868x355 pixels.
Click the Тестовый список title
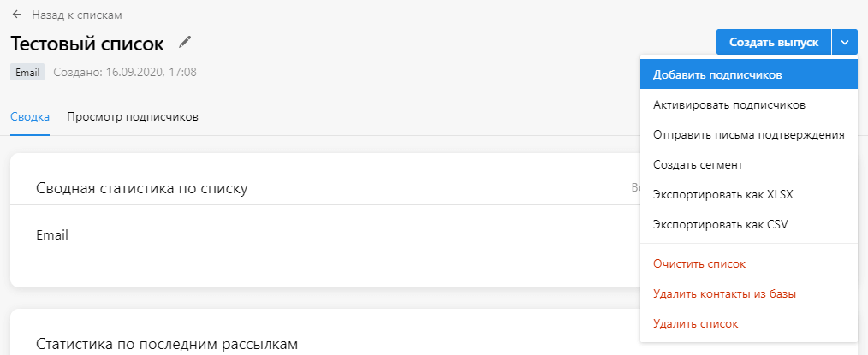86,43
